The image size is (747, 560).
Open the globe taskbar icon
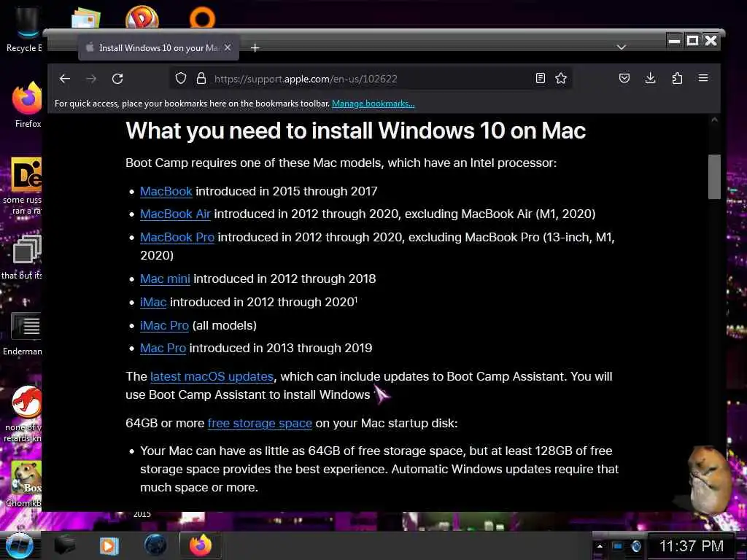point(155,545)
